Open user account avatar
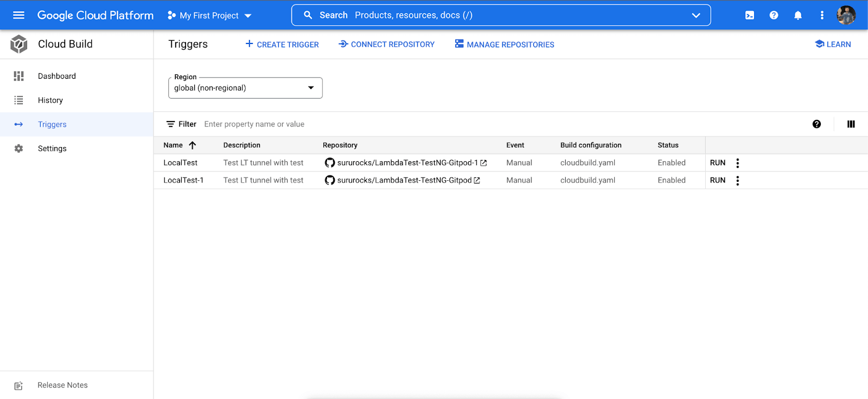The height and width of the screenshot is (399, 868). (846, 15)
